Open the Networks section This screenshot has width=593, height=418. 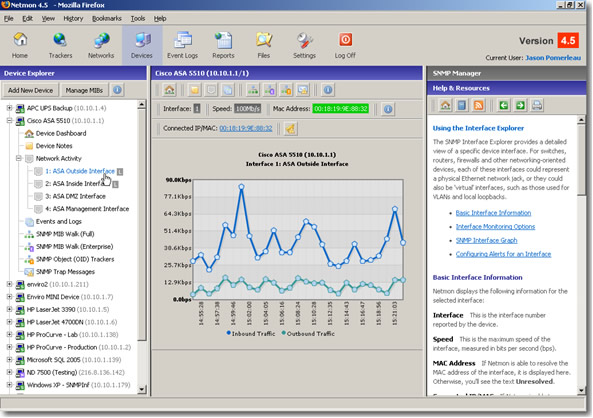[x=101, y=45]
